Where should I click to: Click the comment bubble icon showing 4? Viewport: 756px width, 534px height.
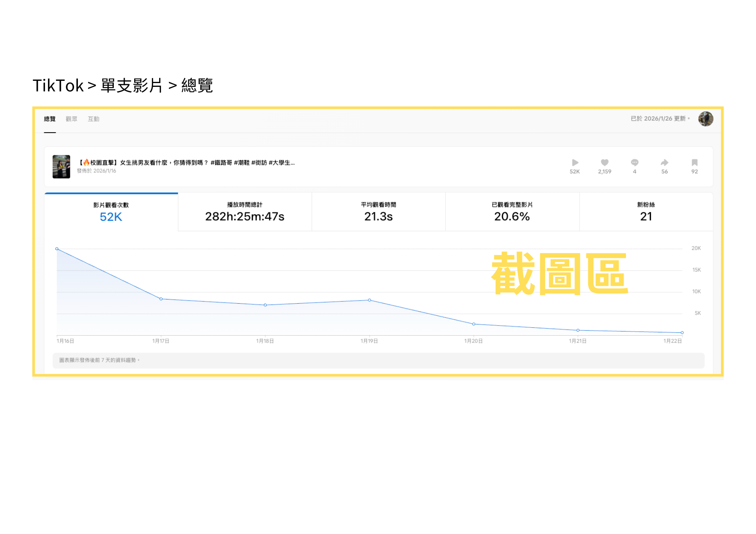(635, 163)
